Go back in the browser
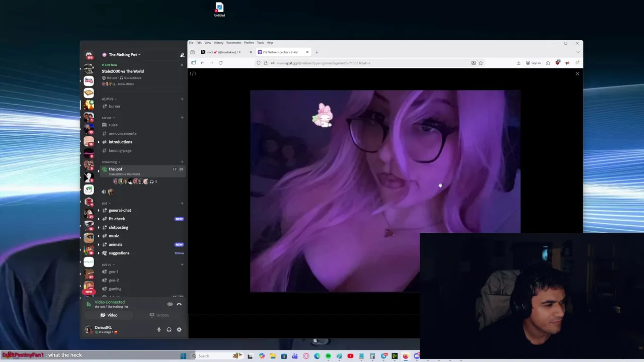Image resolution: width=644 pixels, height=362 pixels. [x=202, y=63]
